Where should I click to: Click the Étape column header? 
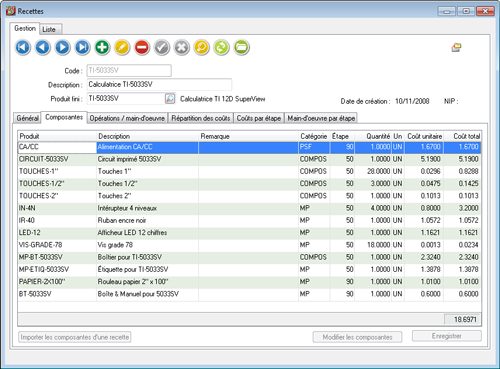pyautogui.click(x=343, y=136)
